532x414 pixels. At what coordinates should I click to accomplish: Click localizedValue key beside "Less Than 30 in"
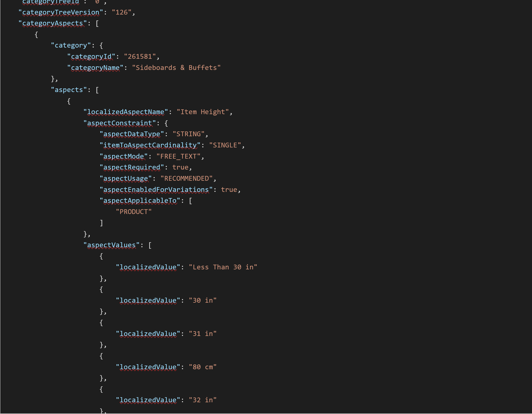(148, 267)
